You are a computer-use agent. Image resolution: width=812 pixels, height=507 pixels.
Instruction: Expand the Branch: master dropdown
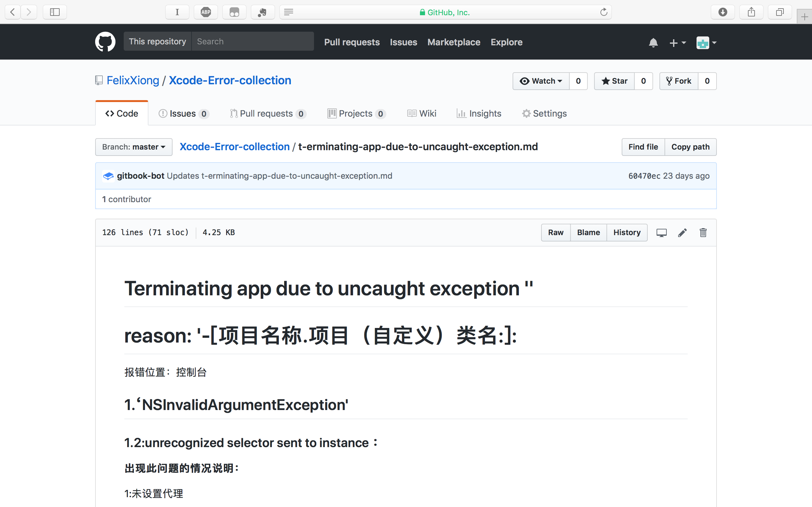pos(134,147)
